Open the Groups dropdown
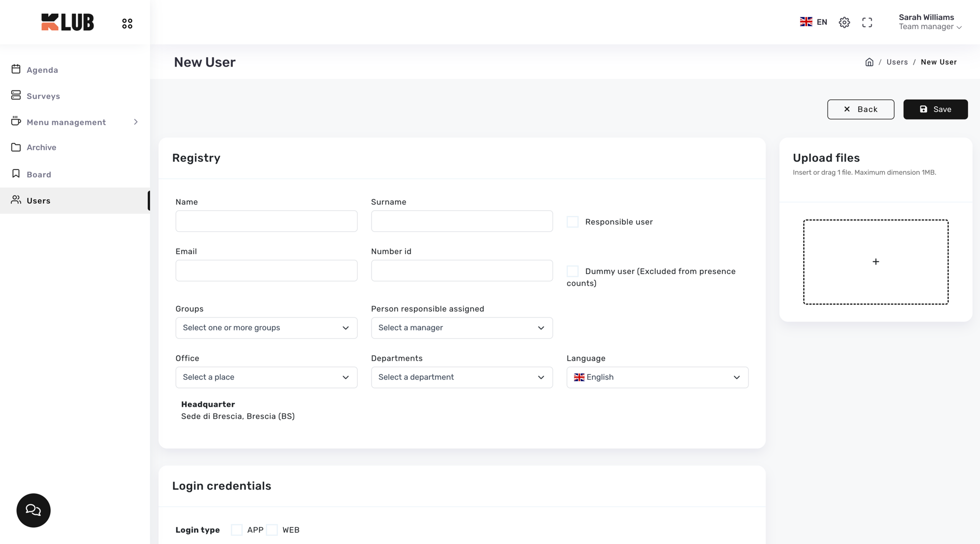This screenshot has width=980, height=544. tap(266, 328)
